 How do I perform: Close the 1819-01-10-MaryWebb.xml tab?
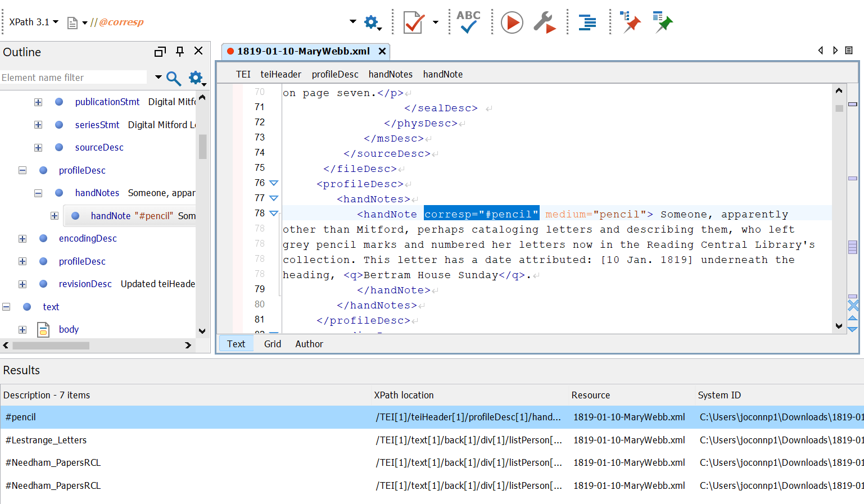(x=382, y=51)
